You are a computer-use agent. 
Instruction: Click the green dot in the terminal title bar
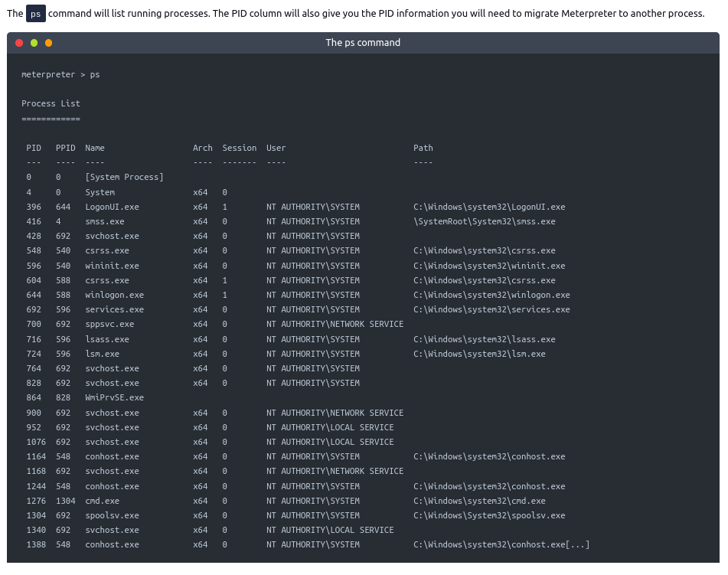click(34, 43)
